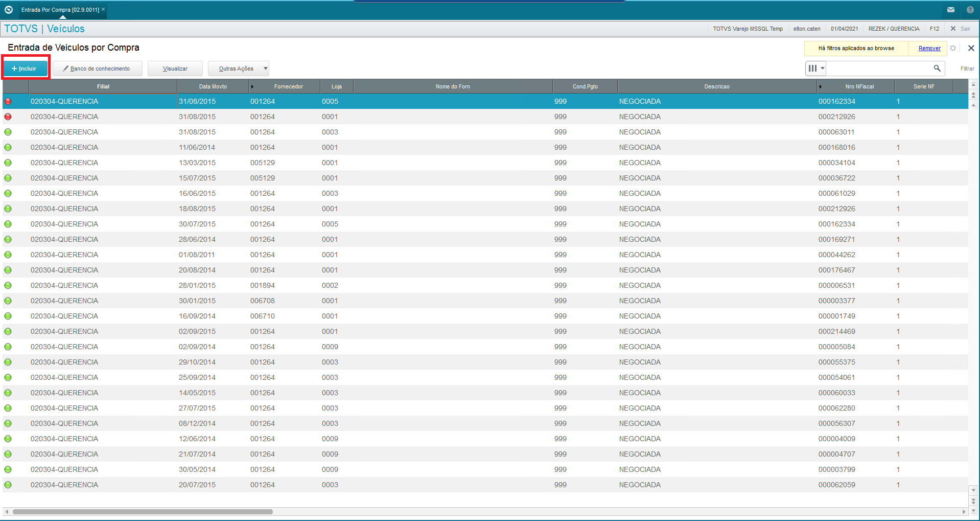This screenshot has height=521, width=980.
Task: Click the date 01/04/2021 in header bar
Action: [x=844, y=29]
